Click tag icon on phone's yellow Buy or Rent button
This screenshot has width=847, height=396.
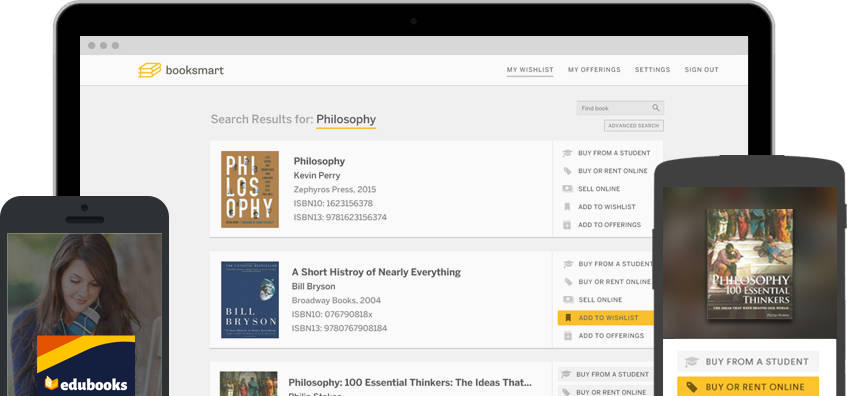[691, 387]
